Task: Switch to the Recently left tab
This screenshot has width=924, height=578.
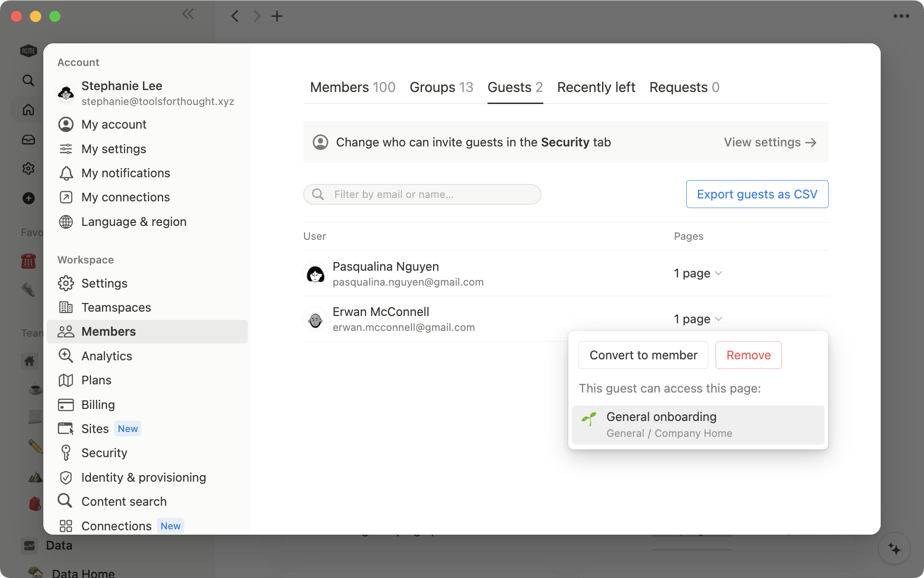Action: pyautogui.click(x=595, y=87)
